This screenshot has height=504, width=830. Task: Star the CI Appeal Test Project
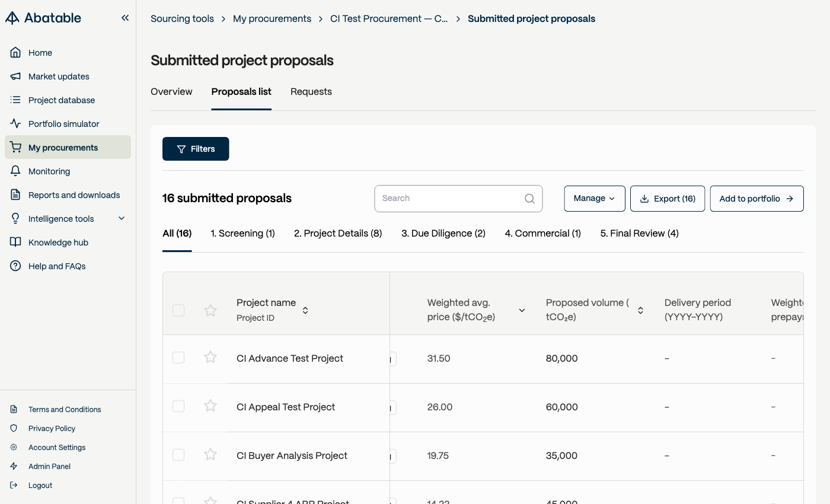coord(210,406)
